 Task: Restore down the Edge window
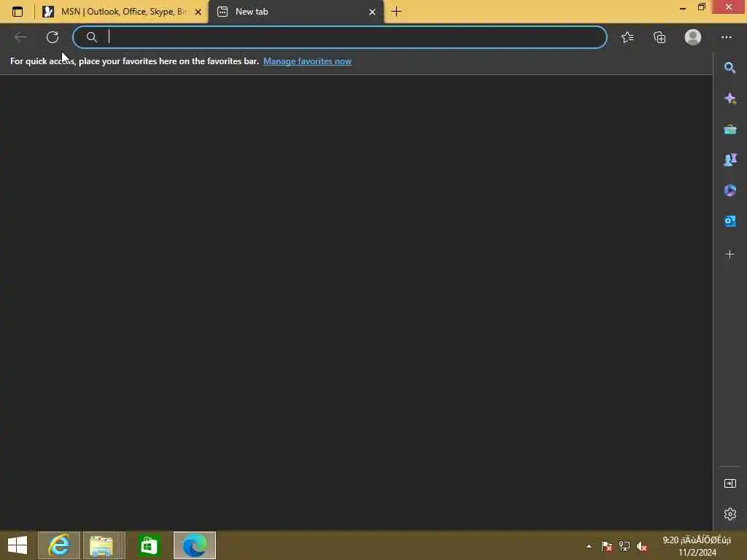pyautogui.click(x=701, y=7)
